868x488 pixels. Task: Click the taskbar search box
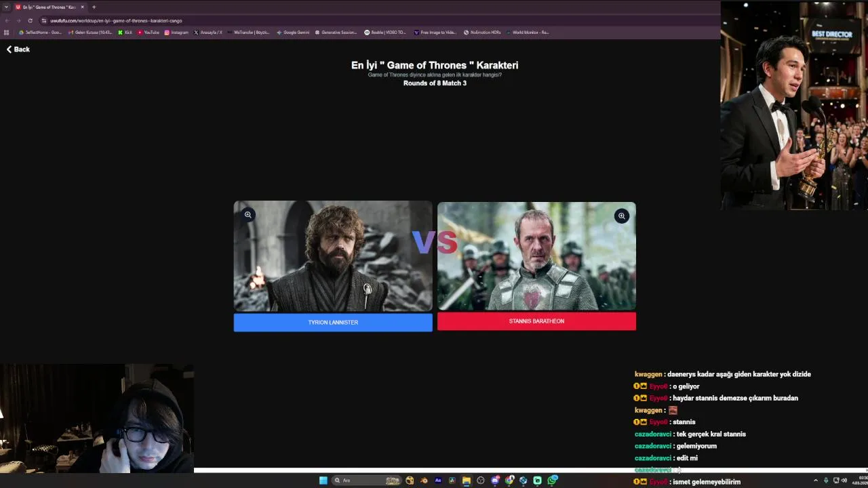point(366,481)
